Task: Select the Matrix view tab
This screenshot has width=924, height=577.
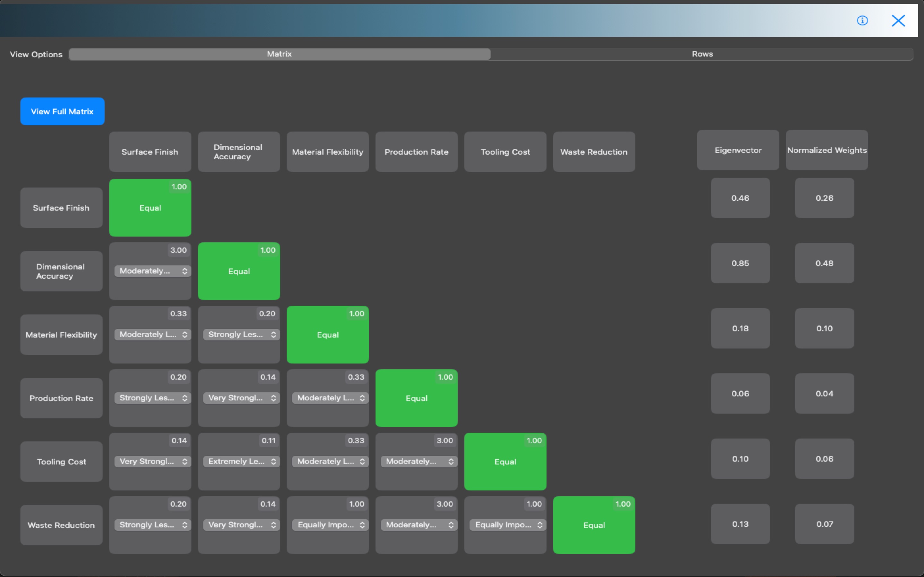Action: [x=279, y=54]
